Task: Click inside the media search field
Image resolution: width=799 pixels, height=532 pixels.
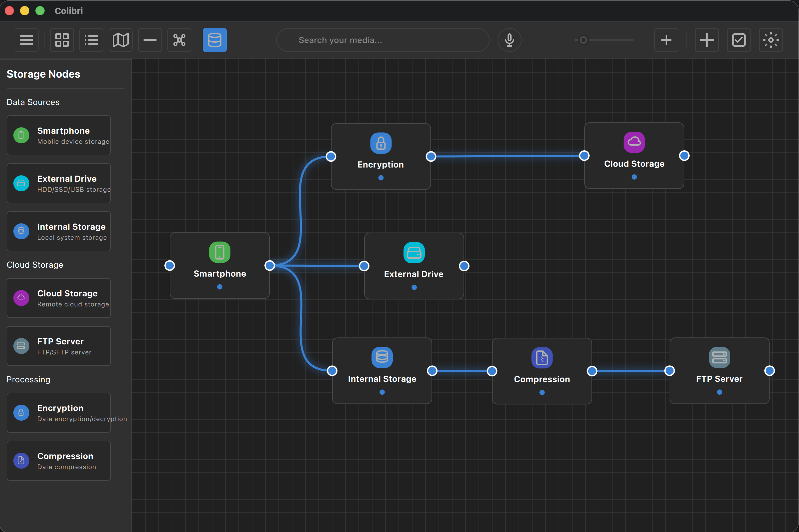Action: (x=382, y=40)
